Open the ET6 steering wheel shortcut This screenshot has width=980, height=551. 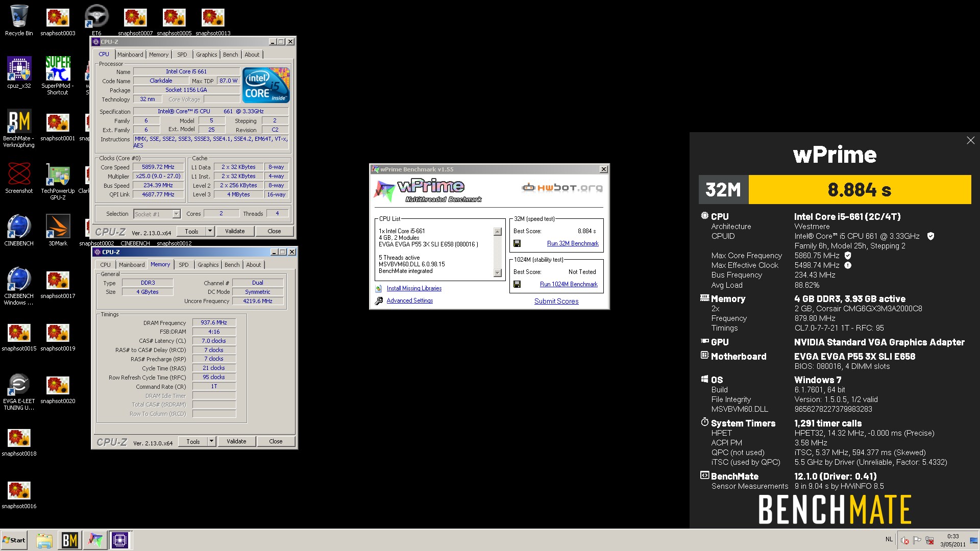(x=96, y=20)
